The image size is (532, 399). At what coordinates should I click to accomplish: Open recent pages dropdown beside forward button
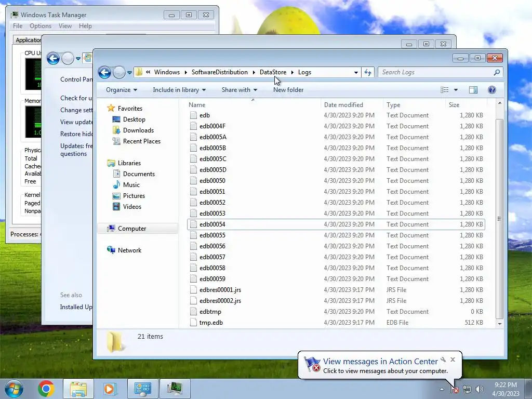point(129,72)
